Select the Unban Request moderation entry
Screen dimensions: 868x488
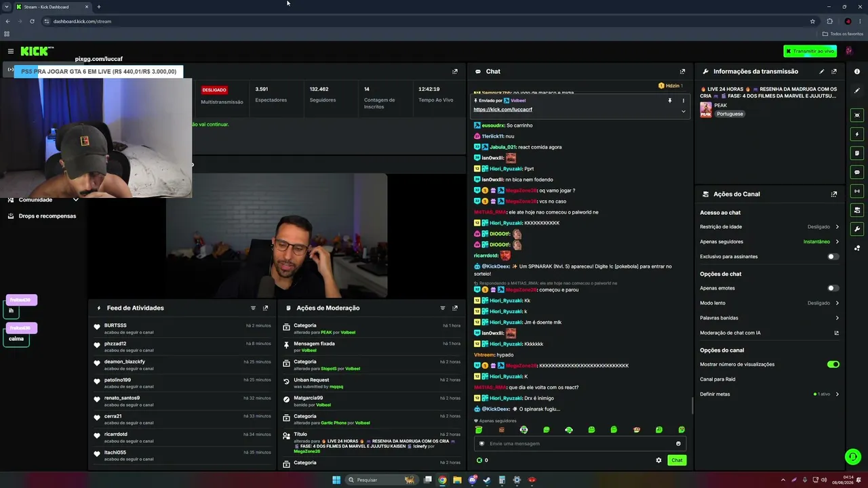pos(372,383)
